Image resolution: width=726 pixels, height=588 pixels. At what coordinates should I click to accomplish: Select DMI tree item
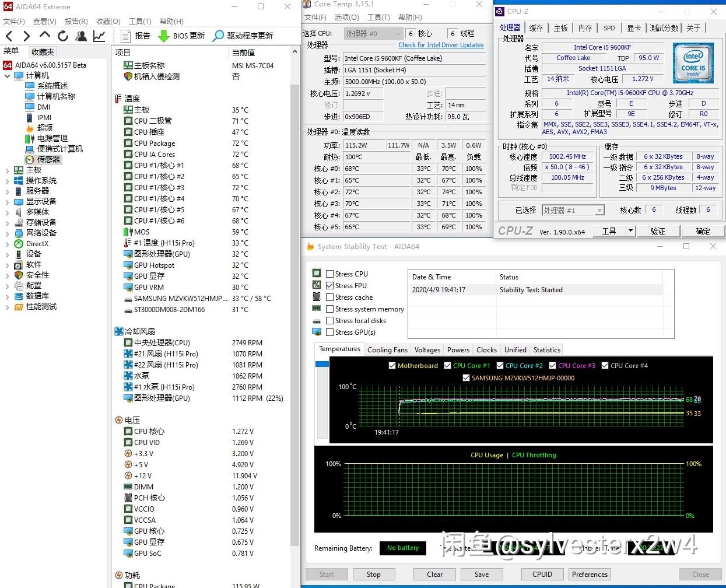click(x=37, y=107)
